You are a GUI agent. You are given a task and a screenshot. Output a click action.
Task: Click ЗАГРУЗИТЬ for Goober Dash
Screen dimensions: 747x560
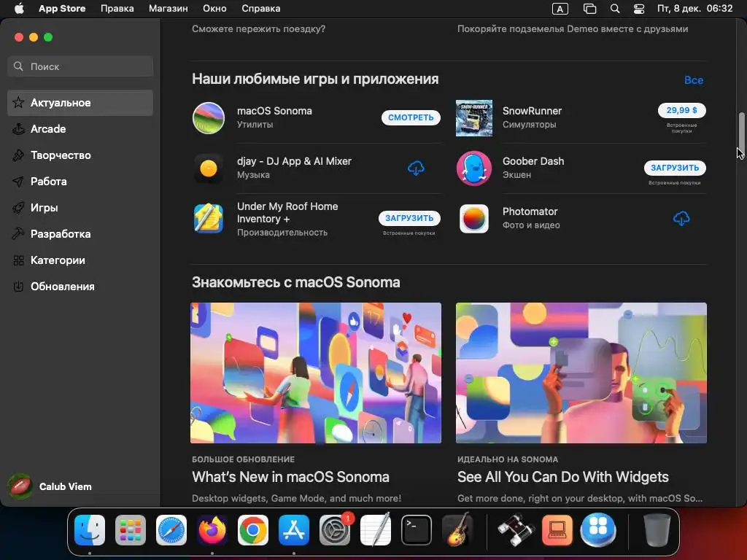tap(675, 168)
